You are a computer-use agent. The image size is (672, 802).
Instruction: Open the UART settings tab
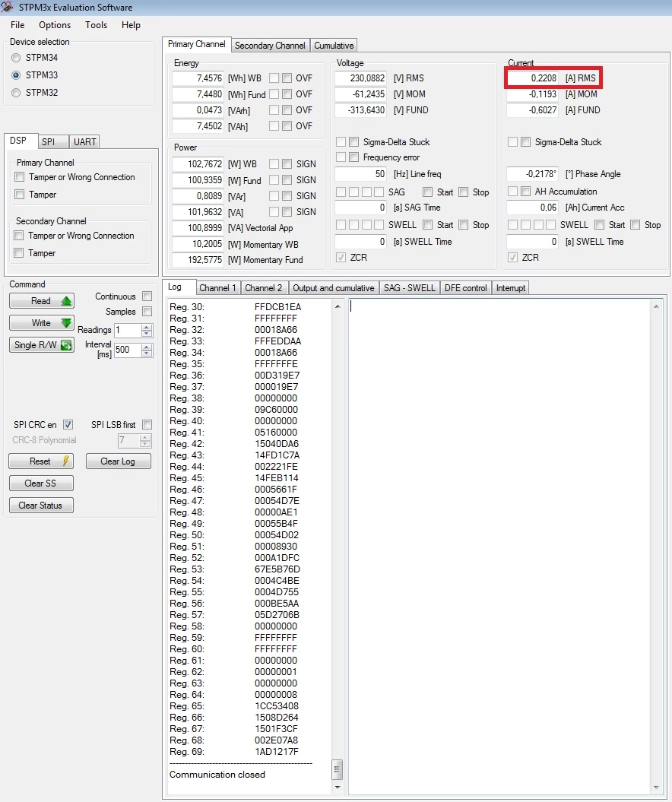click(85, 141)
